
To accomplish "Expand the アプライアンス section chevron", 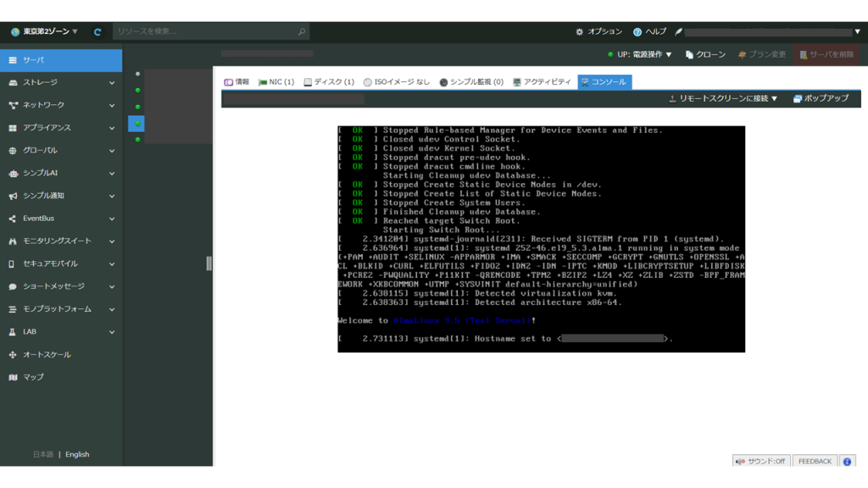I will click(112, 128).
